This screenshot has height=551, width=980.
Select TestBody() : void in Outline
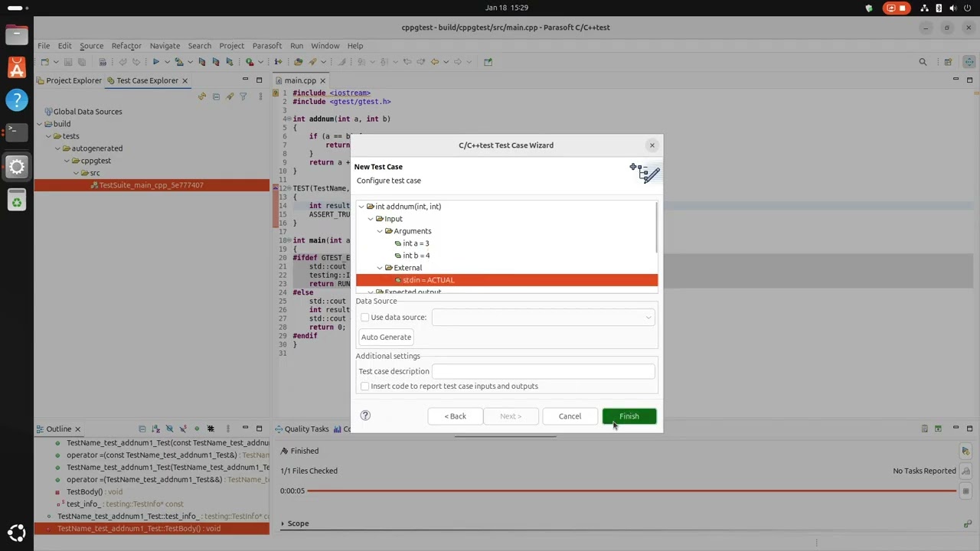click(94, 492)
